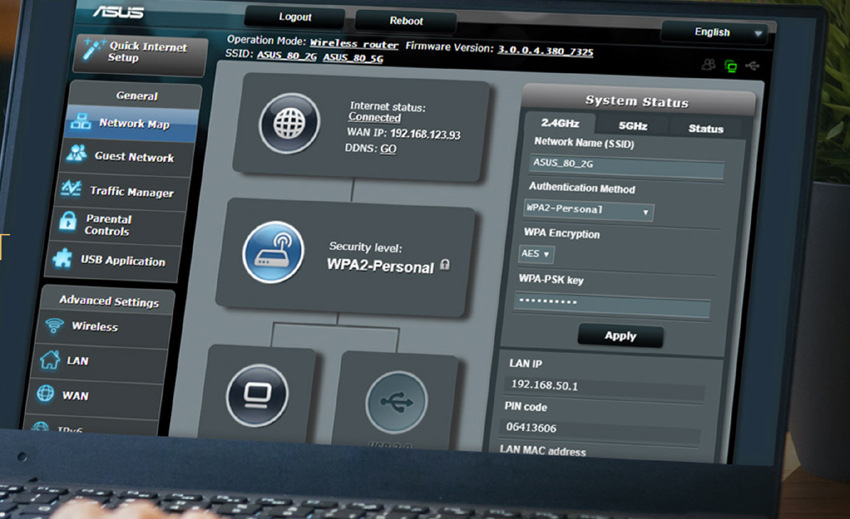
Task: Click the WAN IP 192.168.123.93 text
Action: (403, 133)
